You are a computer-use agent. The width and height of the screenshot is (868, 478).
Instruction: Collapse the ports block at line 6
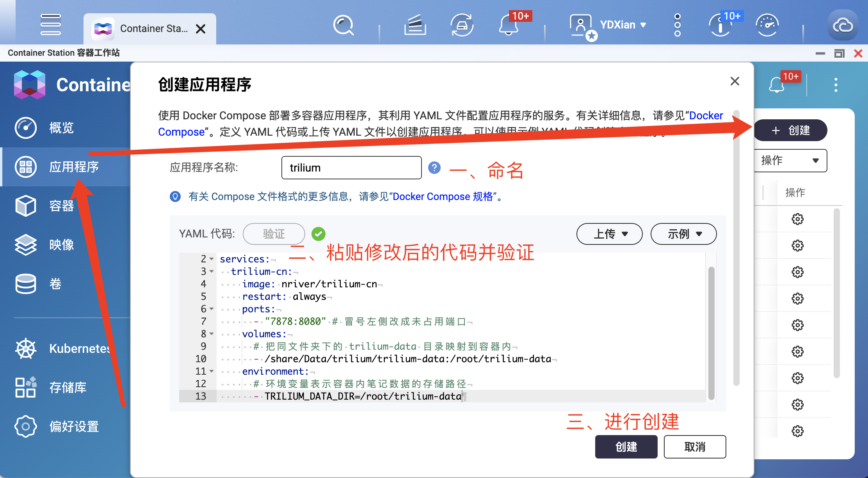click(x=212, y=309)
